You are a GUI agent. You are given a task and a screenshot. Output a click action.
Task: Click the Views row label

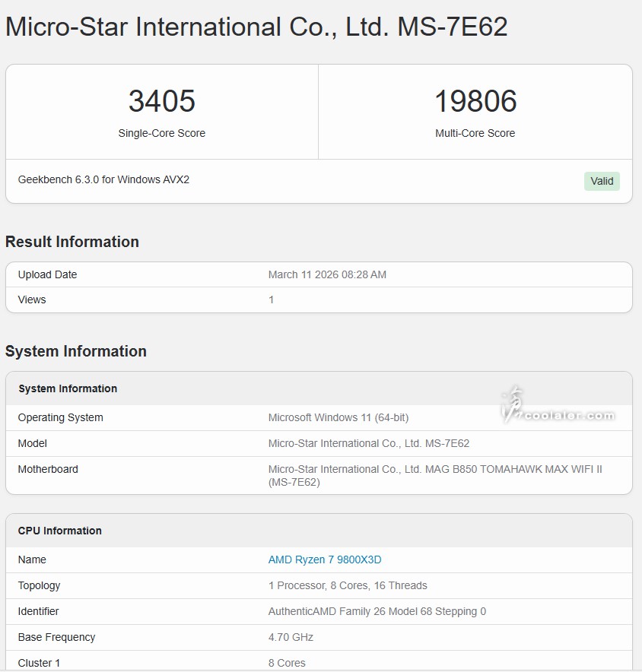click(32, 300)
